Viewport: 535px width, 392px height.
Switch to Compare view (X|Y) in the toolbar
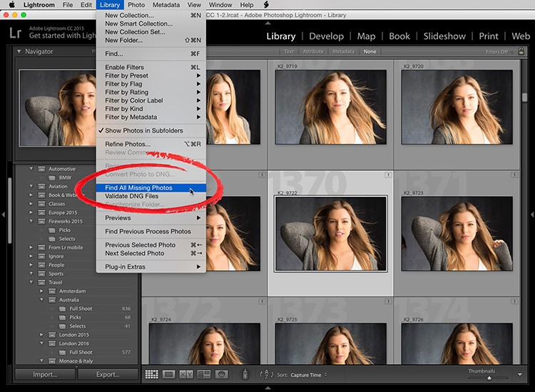tap(186, 374)
